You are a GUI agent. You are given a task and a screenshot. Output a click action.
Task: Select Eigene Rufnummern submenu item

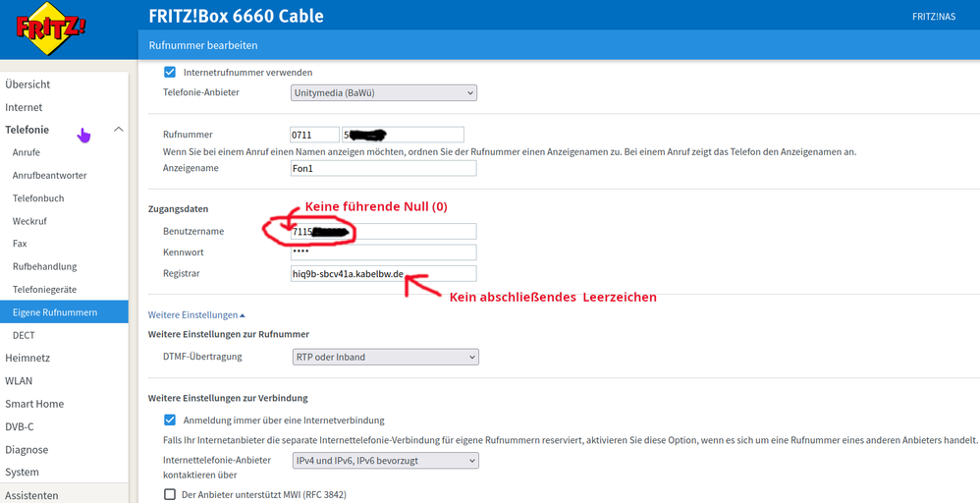(x=64, y=312)
